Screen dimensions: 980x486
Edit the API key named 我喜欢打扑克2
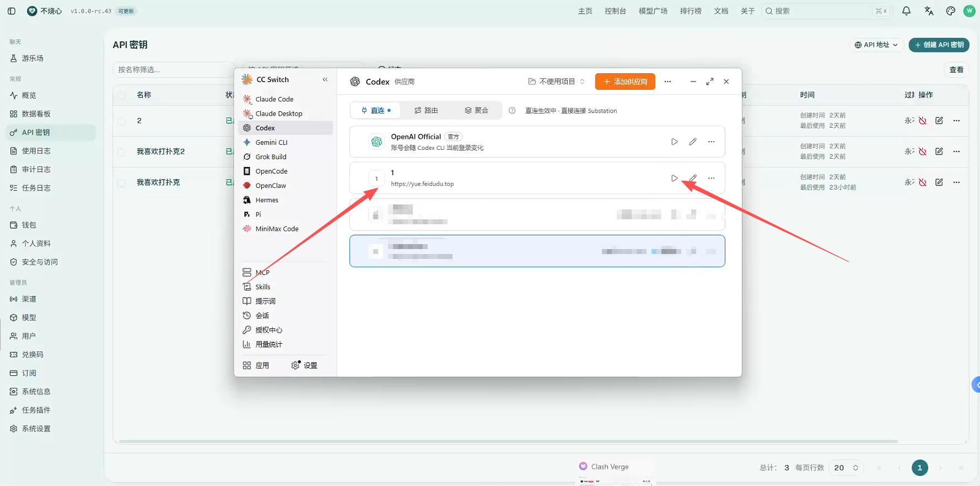(x=939, y=152)
